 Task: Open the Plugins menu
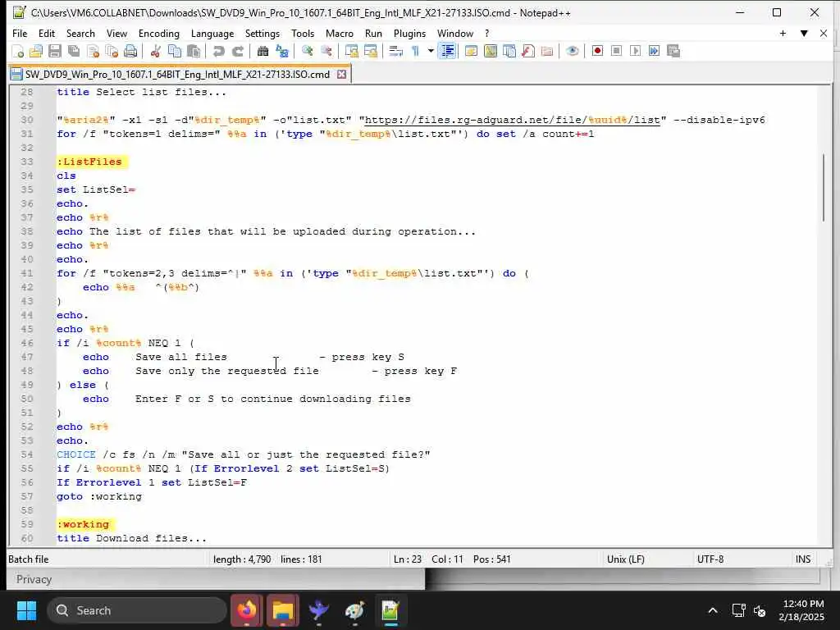(x=410, y=33)
